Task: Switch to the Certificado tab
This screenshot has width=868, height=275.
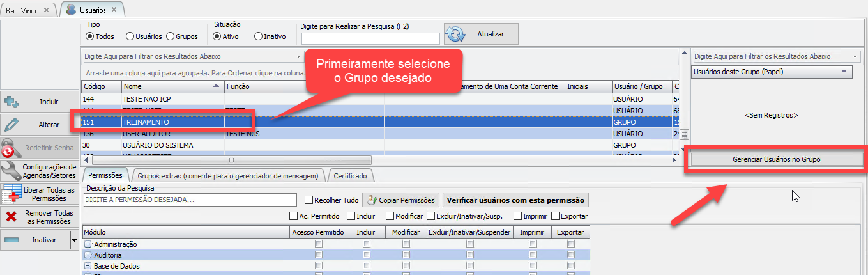Action: (x=350, y=175)
